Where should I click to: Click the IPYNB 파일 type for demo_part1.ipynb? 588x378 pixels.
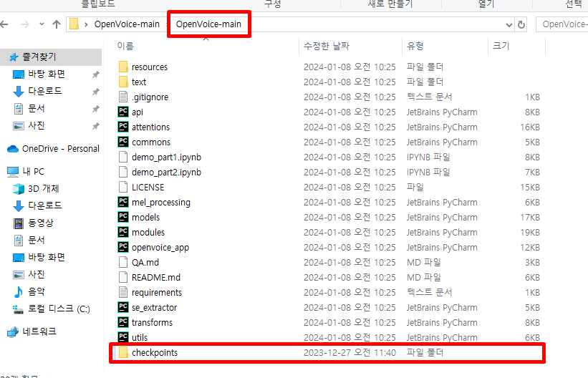(428, 157)
